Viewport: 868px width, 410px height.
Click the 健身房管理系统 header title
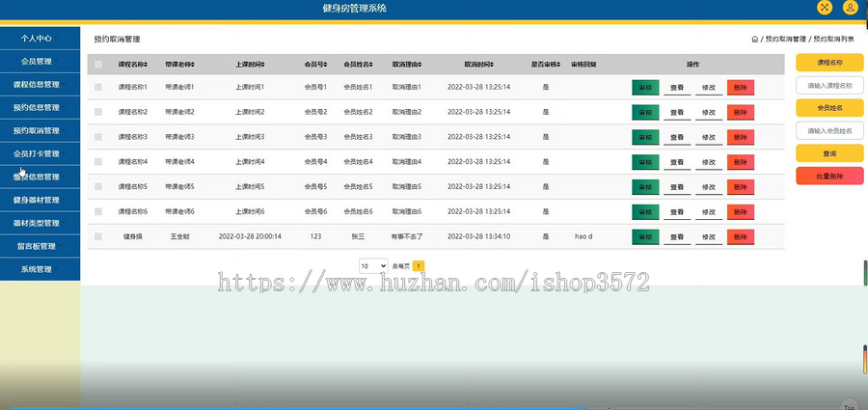coord(354,9)
